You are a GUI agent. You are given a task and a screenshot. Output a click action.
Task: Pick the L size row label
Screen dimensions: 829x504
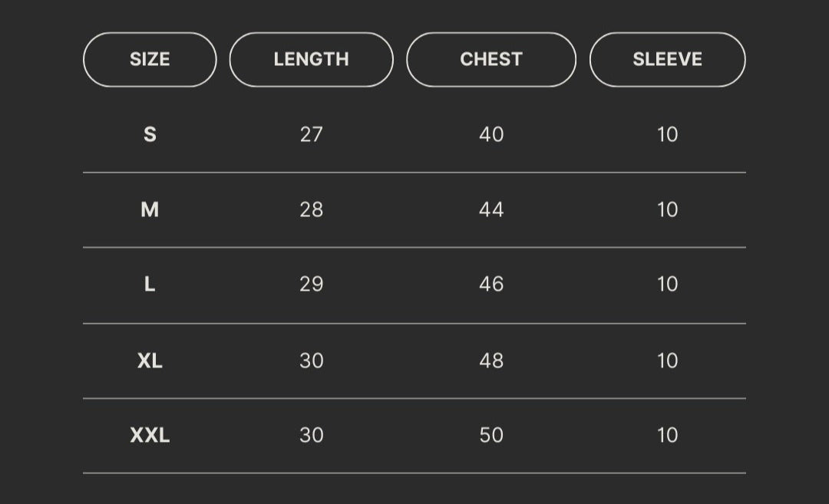tap(150, 285)
